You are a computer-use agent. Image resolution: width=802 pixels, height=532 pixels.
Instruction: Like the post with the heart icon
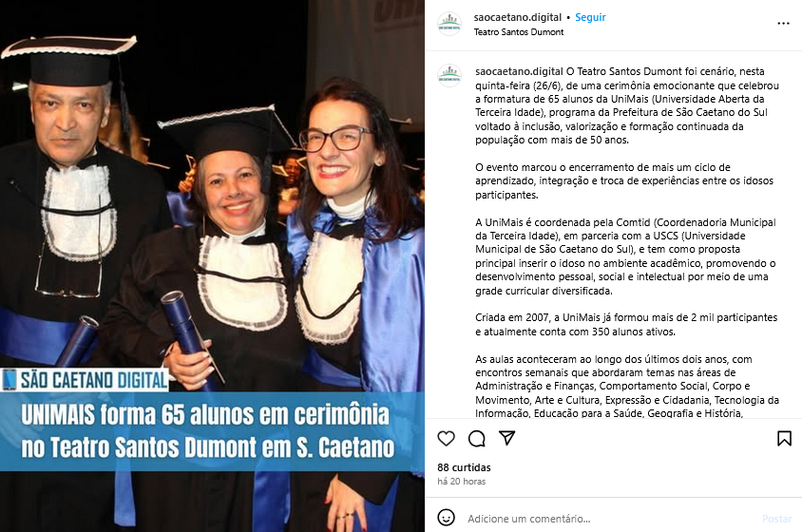(446, 438)
